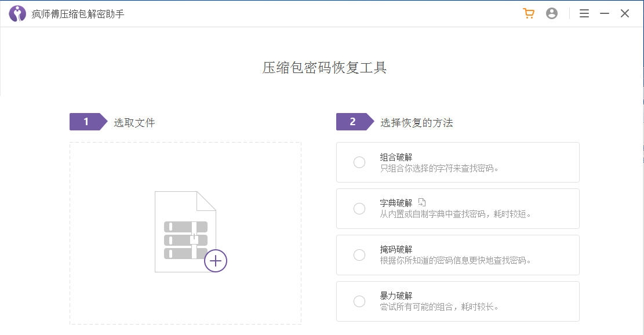Click the 选择恢复的方法 section header

pyautogui.click(x=417, y=122)
